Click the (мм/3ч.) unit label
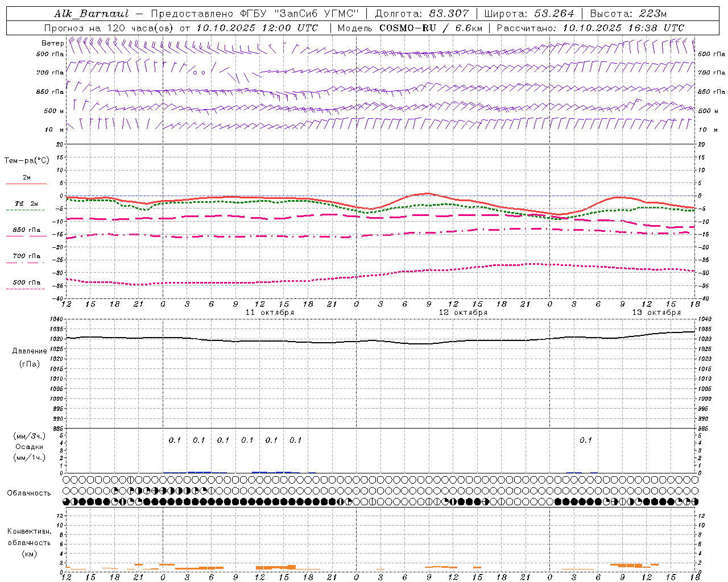Screen dimensions: 728x582 (30, 436)
